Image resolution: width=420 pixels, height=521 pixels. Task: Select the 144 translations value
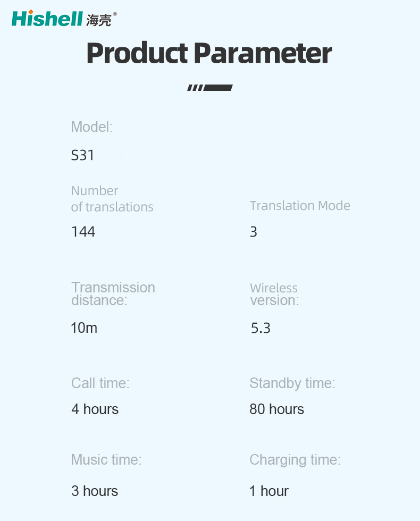click(x=83, y=232)
